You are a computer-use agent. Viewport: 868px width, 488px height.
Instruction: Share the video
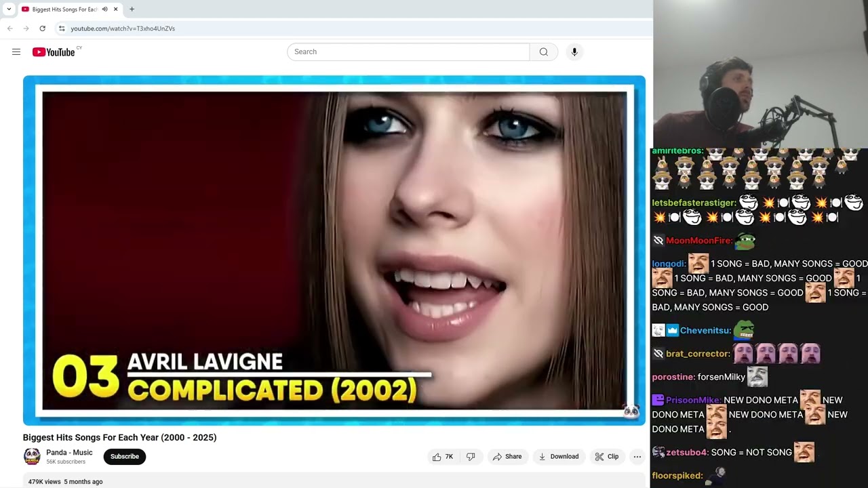tap(507, 457)
